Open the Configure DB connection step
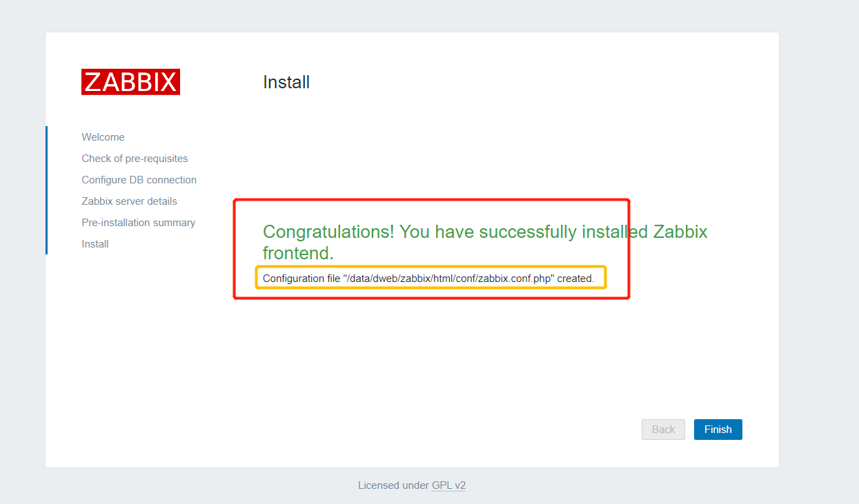The width and height of the screenshot is (859, 504). [139, 180]
